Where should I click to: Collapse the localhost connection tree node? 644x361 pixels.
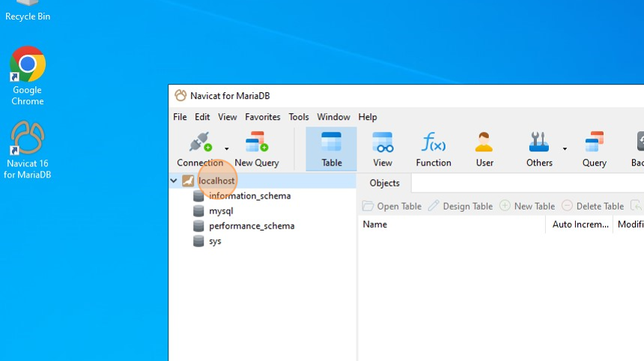coord(174,180)
